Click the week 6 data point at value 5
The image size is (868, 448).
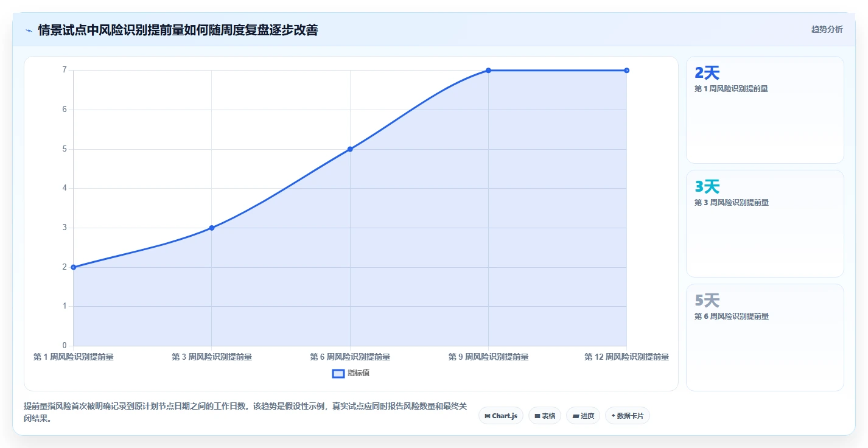point(350,149)
